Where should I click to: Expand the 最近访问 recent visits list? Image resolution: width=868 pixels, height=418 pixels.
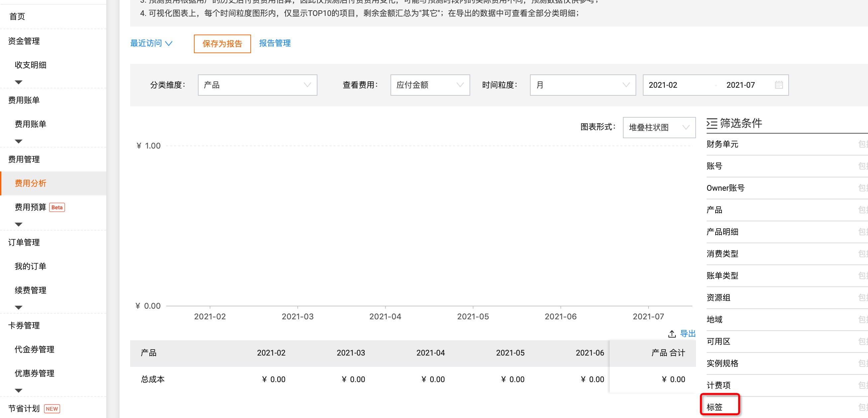[x=151, y=43]
